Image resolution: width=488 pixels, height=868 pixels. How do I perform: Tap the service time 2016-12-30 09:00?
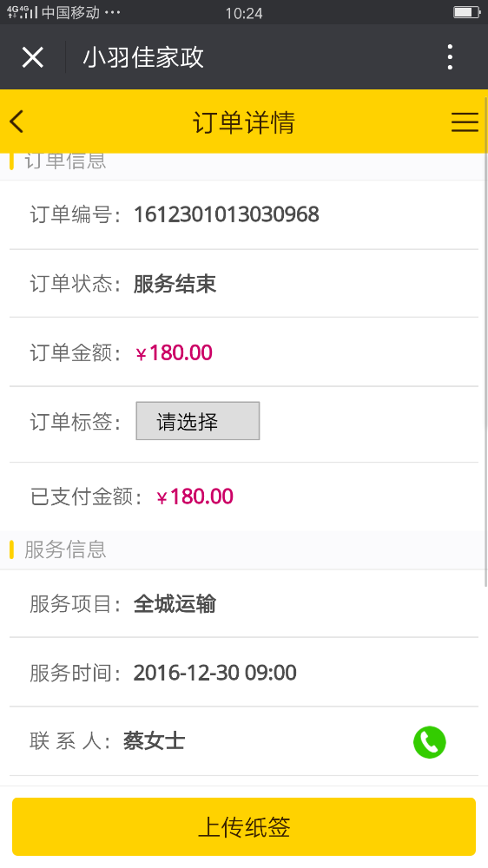215,673
